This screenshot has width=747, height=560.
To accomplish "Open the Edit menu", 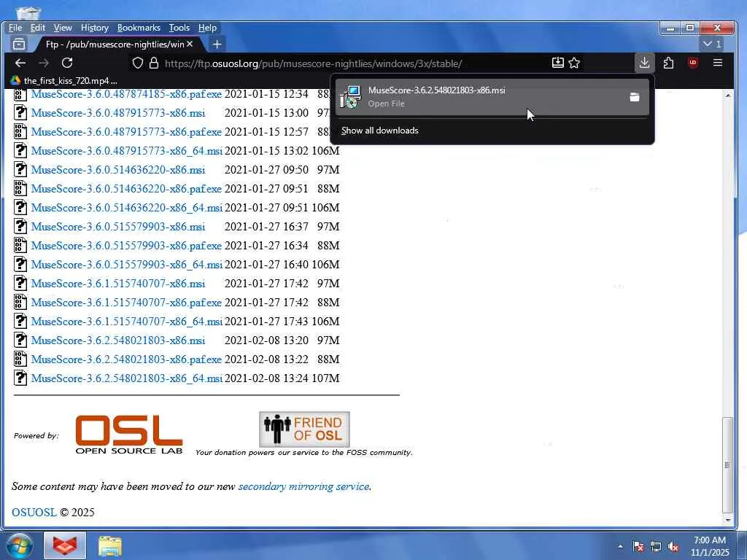I will tap(38, 28).
